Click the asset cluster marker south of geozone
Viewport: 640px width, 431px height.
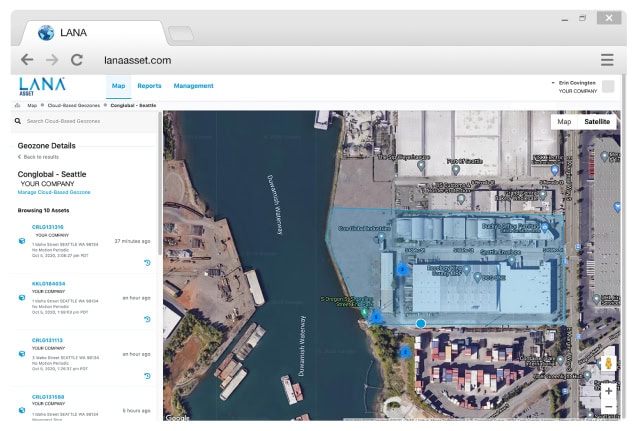(x=405, y=352)
